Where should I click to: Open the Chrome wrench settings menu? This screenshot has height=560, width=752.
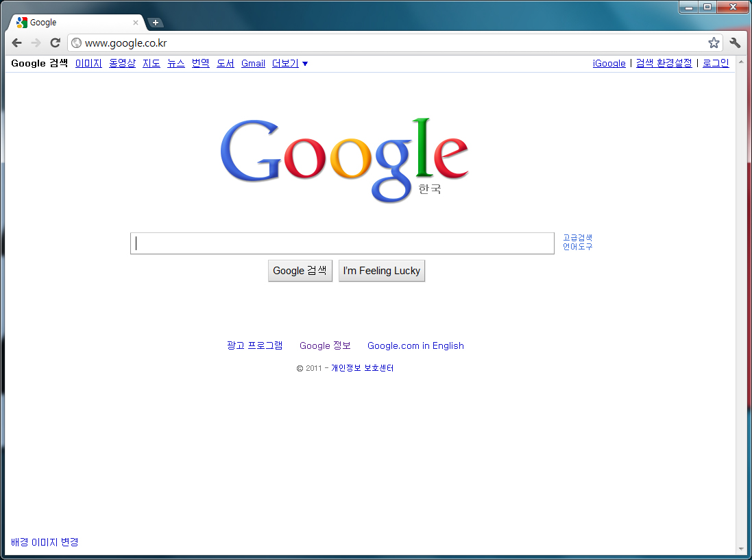pos(735,42)
